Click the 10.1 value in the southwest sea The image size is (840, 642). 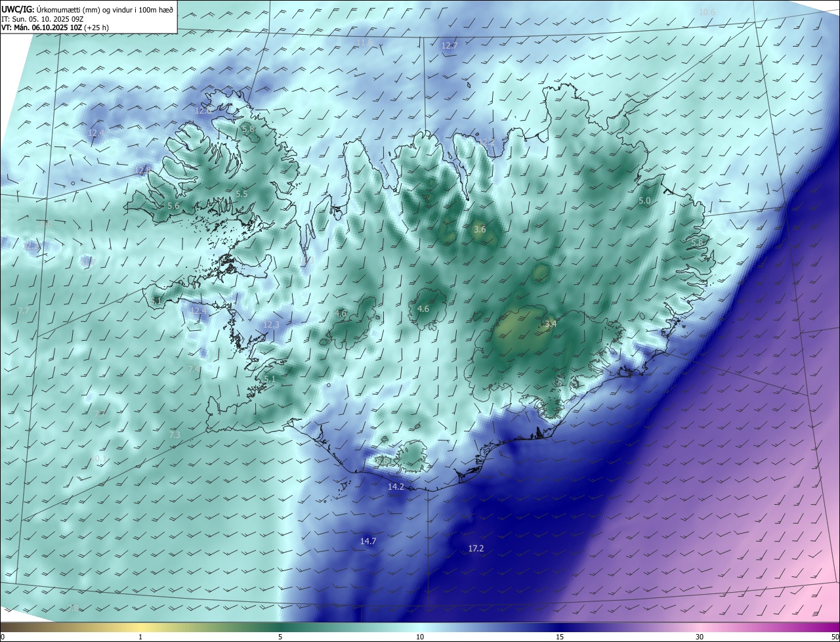(x=99, y=458)
